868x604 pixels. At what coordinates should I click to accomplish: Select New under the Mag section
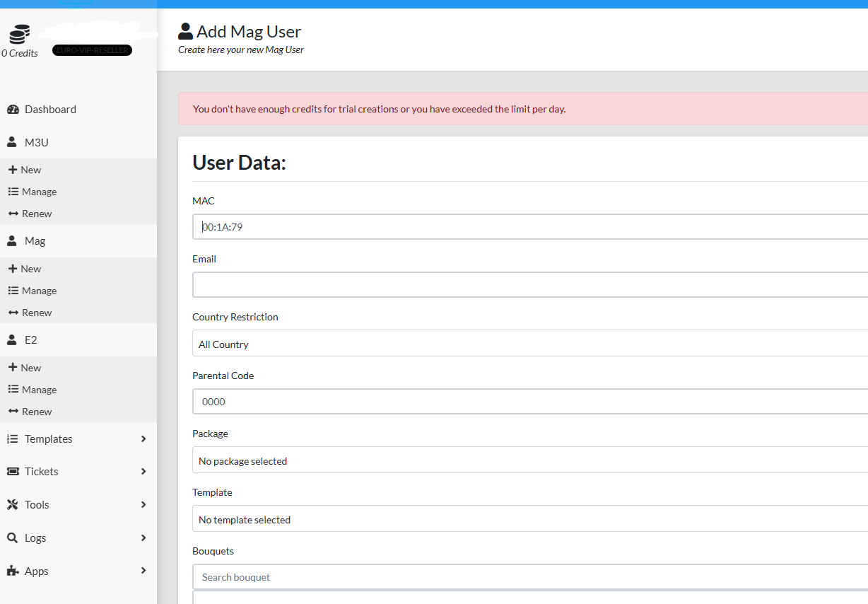coord(30,269)
